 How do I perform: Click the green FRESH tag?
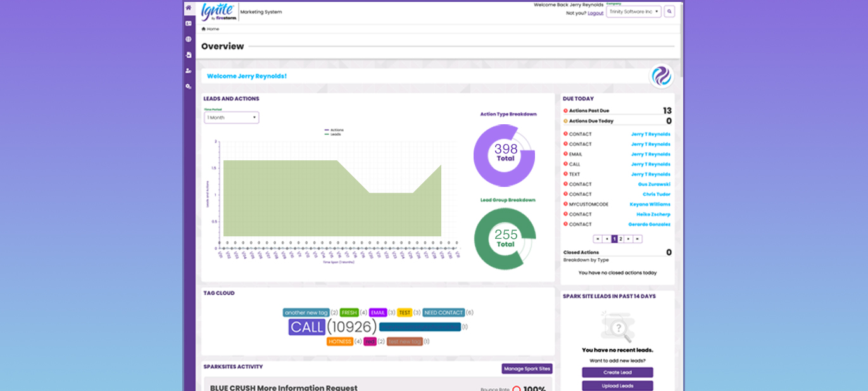349,312
